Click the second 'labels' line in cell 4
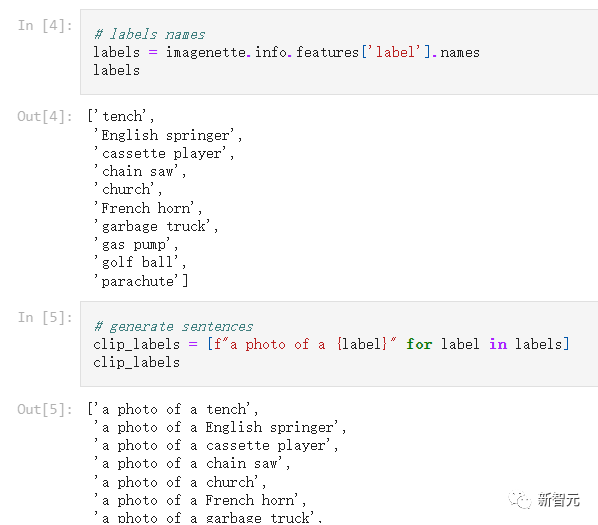This screenshot has height=525, width=598. 117,70
